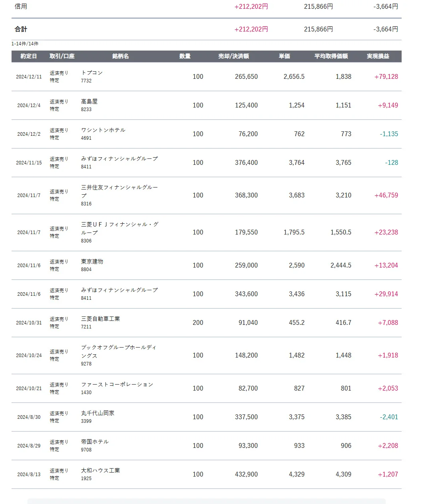
Task: Select 三菱UFJフィナンシャル・グループ stock name
Action: [119, 225]
